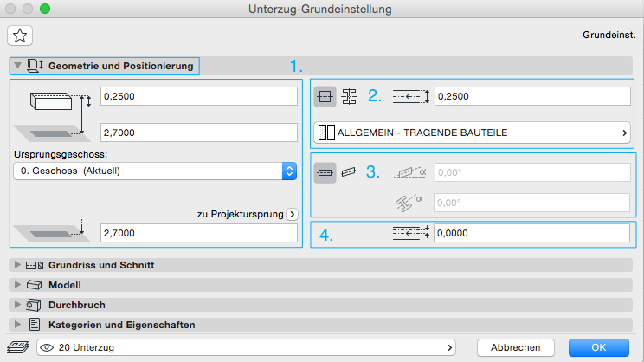Click the Geometrie und Positionierung panel icon
644x362 pixels.
click(35, 65)
